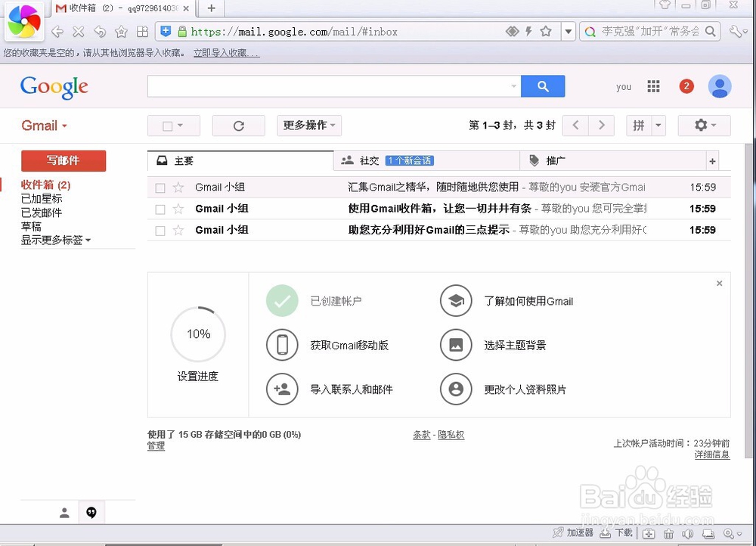Click the lightning speed mode icon

coord(528,31)
